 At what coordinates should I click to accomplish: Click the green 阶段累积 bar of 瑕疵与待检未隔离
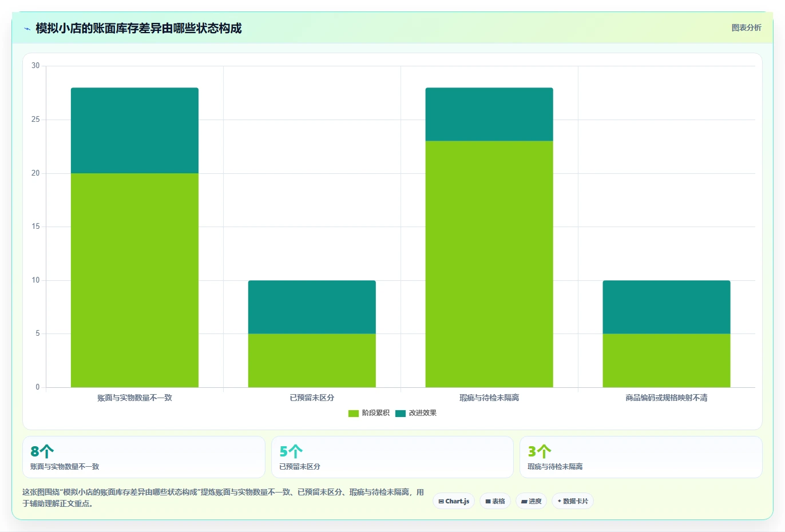pos(489,264)
